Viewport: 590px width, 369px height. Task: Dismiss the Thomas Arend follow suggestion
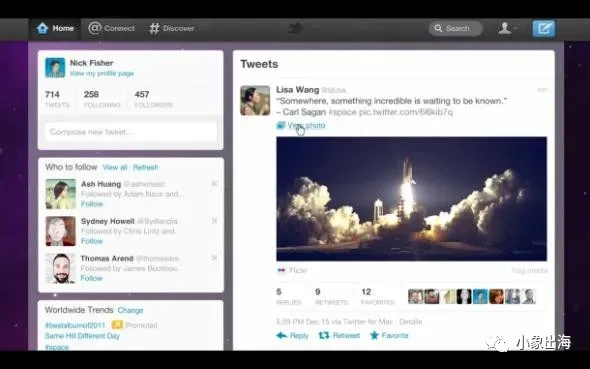[x=214, y=258]
